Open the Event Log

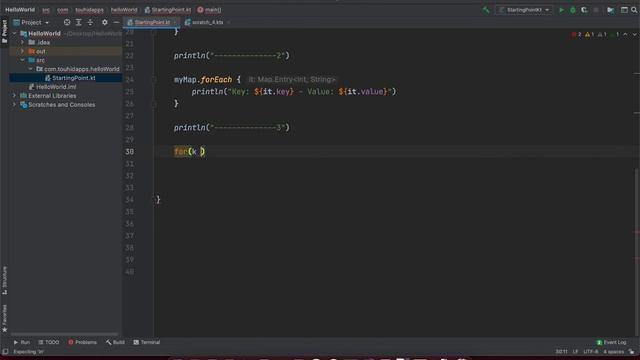[611, 342]
